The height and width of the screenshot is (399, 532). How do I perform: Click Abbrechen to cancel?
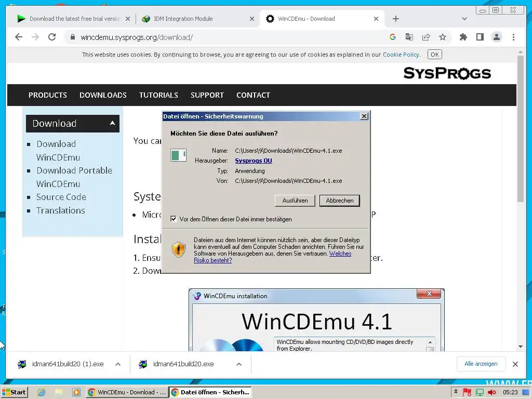[x=340, y=201]
